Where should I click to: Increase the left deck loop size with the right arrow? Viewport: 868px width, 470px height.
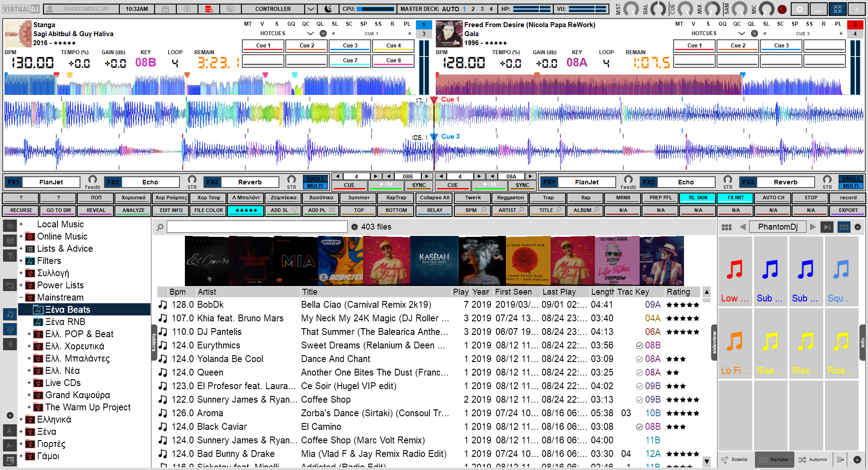(x=375, y=176)
